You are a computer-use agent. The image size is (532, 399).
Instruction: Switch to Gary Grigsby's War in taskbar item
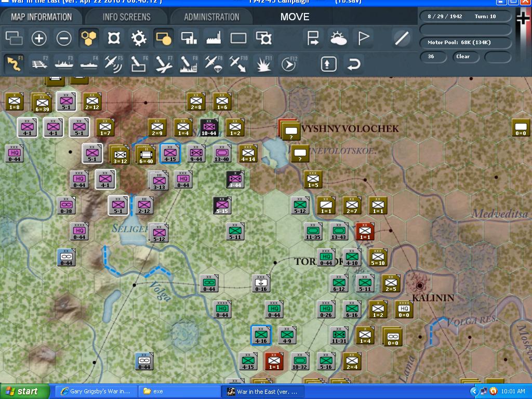(96, 392)
